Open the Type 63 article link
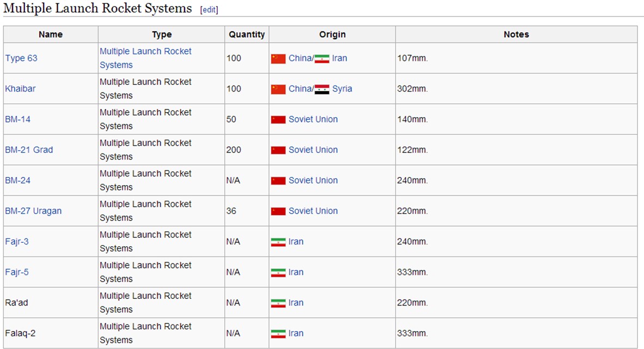 tap(21, 58)
